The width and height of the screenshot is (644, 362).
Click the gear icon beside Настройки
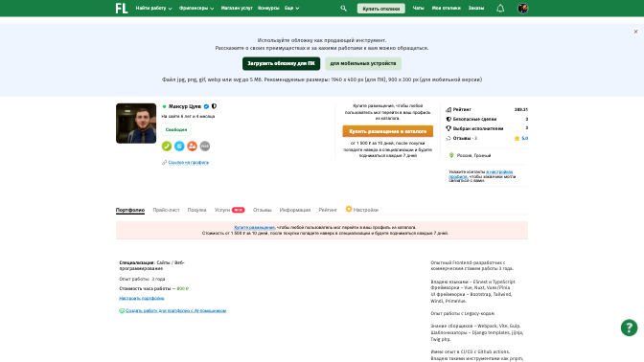pos(349,209)
